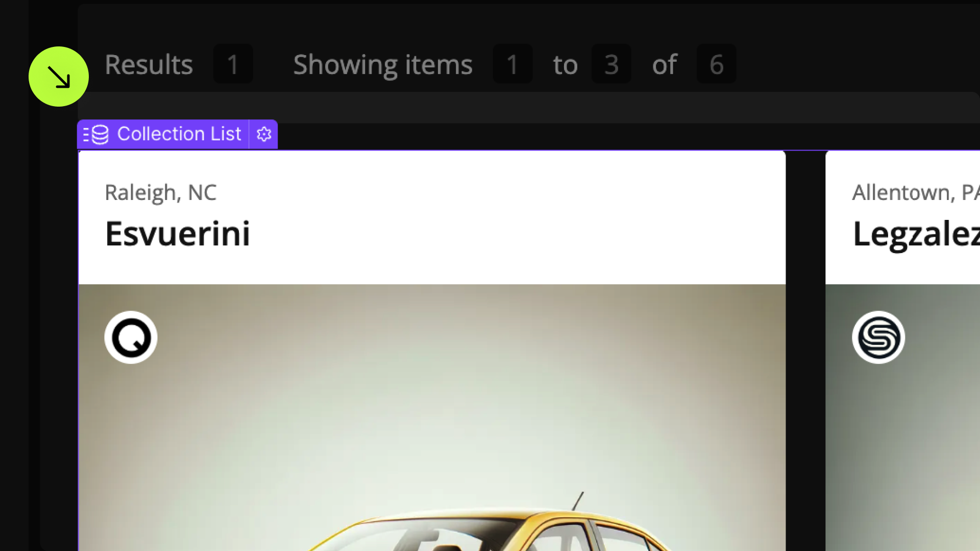Screen dimensions: 980x551
Task: Click the Esvuerini heading
Action: pyautogui.click(x=178, y=234)
